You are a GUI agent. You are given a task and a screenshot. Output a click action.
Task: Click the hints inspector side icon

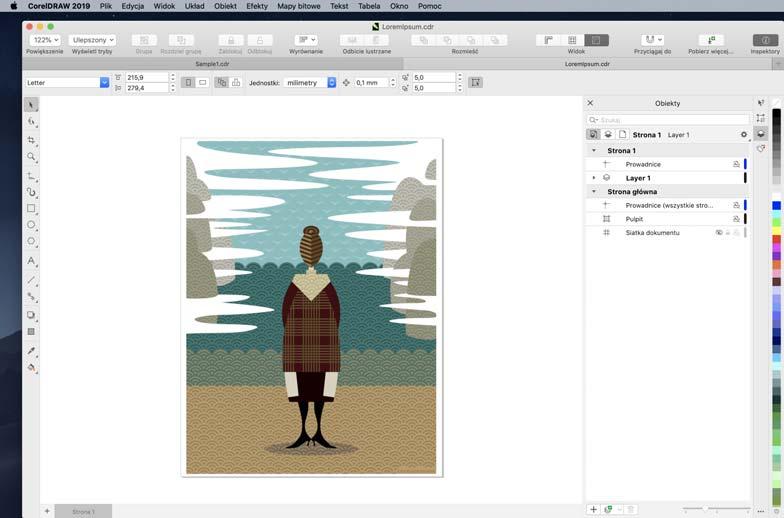[x=760, y=103]
